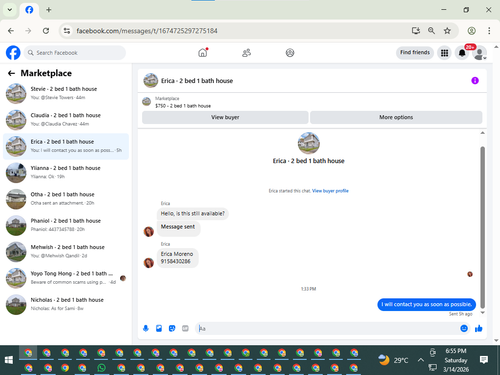Image resolution: width=500 pixels, height=375 pixels.
Task: Click the More options button
Action: click(x=396, y=117)
